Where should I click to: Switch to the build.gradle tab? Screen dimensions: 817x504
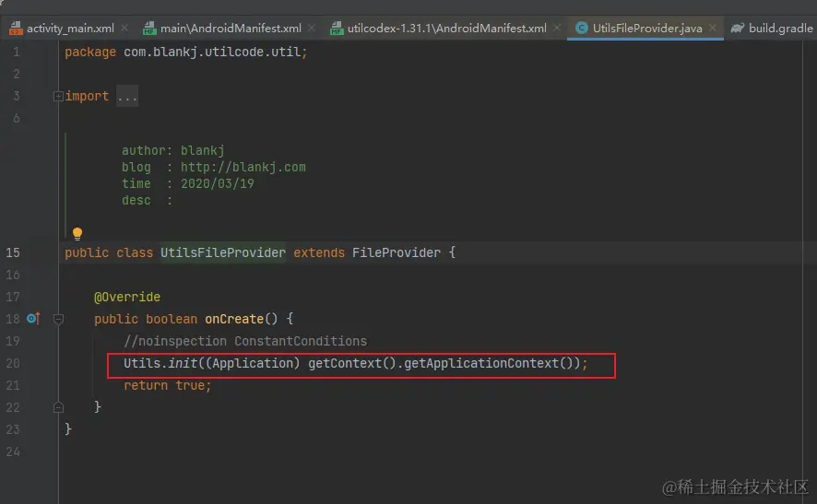pos(780,29)
